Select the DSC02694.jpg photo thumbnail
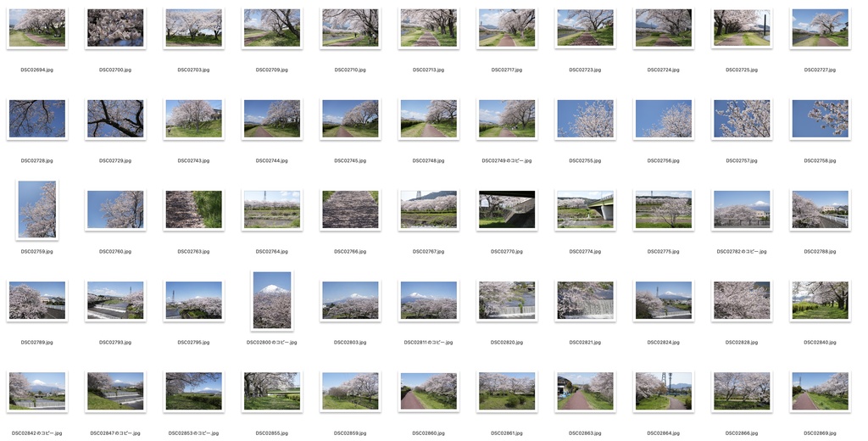The width and height of the screenshot is (868, 441). (x=37, y=28)
